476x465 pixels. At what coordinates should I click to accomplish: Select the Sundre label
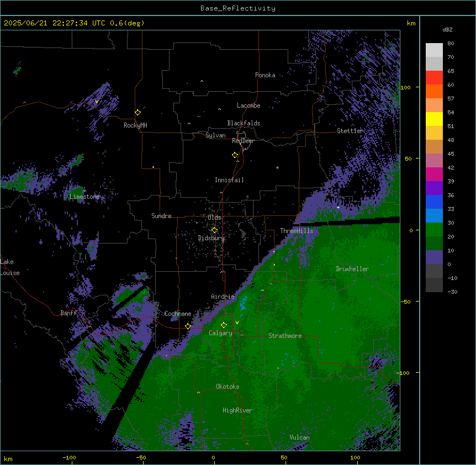[x=161, y=216]
